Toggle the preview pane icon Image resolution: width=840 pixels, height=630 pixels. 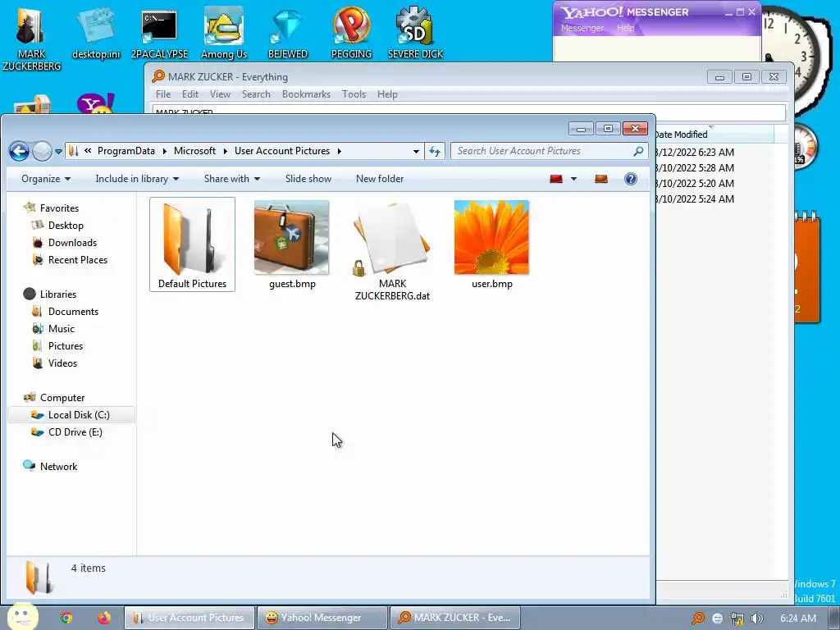[x=601, y=179]
